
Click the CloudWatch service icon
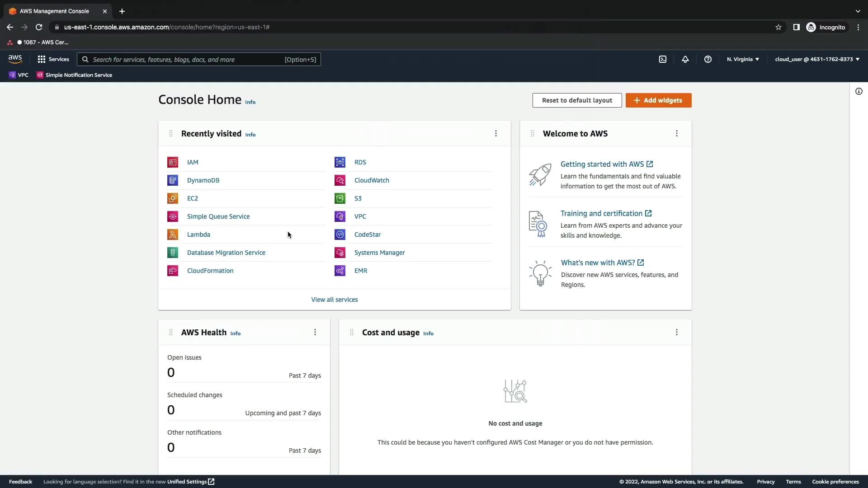(340, 180)
